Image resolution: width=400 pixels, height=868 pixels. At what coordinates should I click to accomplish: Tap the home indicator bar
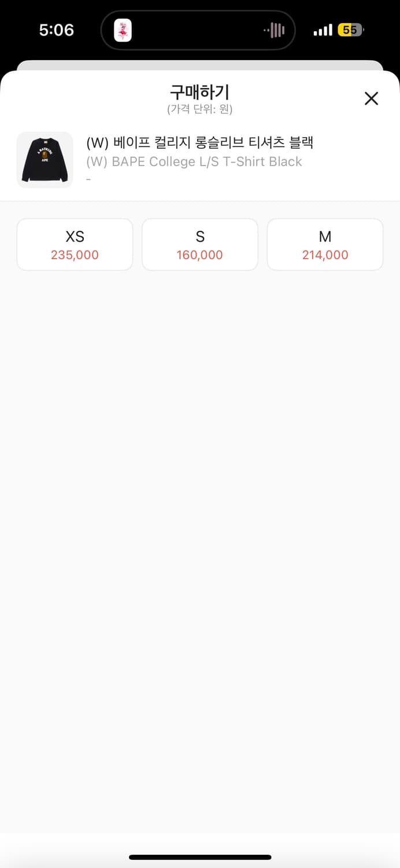tap(200, 857)
